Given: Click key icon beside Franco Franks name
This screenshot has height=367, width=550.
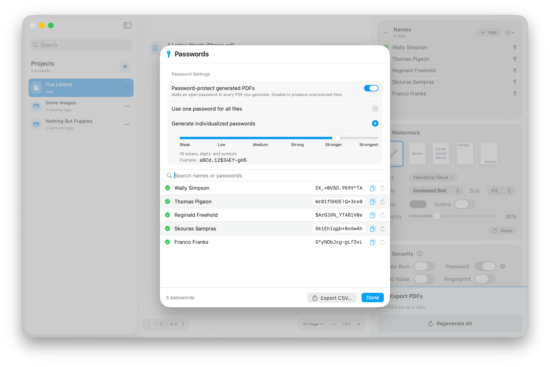Looking at the screenshot, I should tap(515, 94).
